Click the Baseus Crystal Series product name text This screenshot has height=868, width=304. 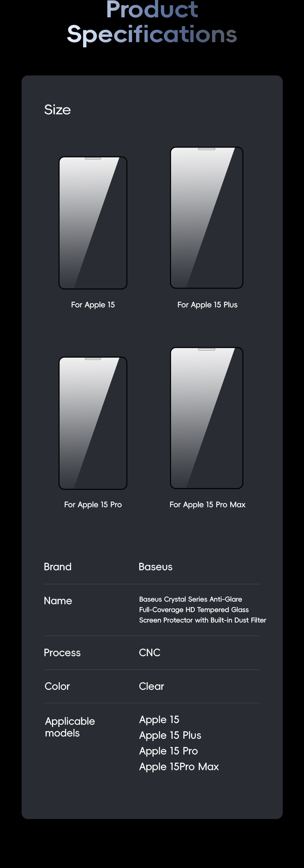click(202, 610)
